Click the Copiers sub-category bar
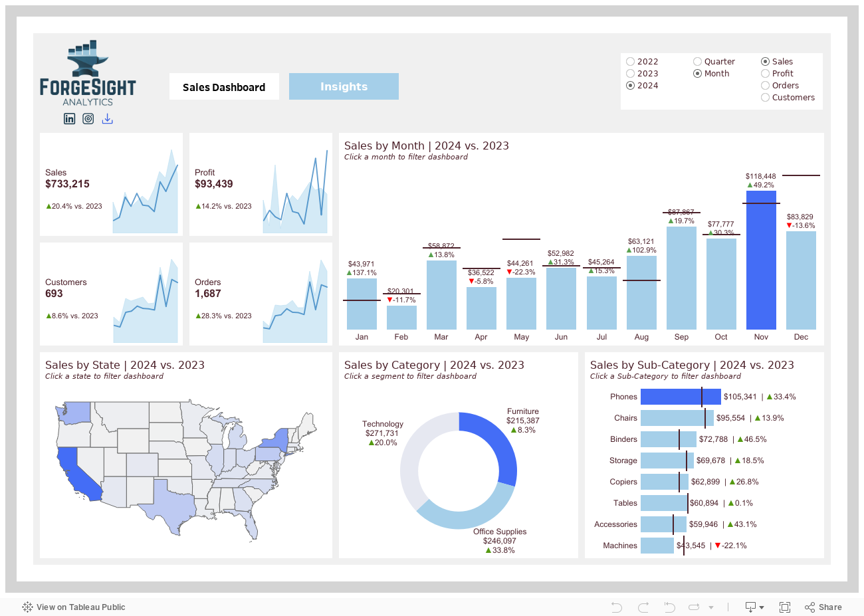864x616 pixels. click(x=665, y=482)
